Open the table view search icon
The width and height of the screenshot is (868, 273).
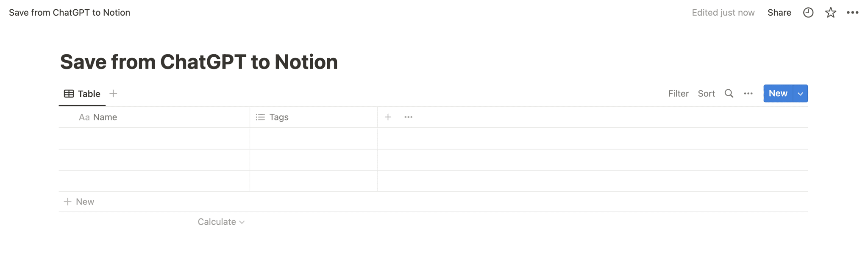point(729,93)
